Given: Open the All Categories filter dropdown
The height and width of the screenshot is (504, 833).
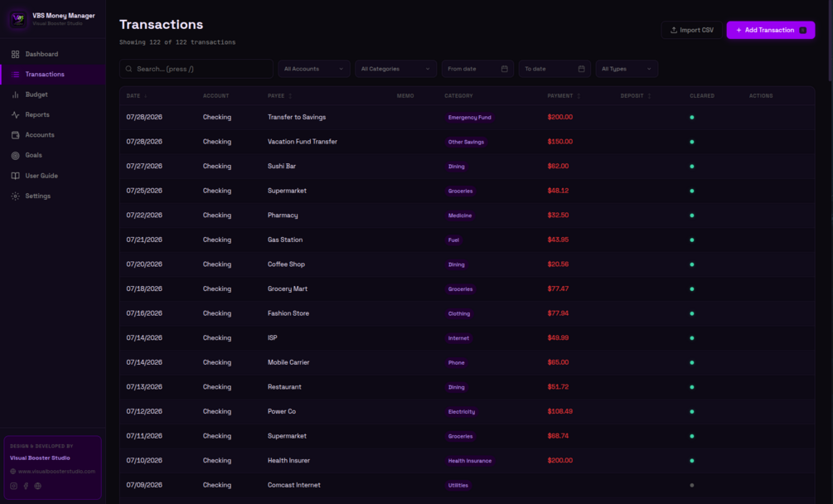Looking at the screenshot, I should pyautogui.click(x=396, y=69).
